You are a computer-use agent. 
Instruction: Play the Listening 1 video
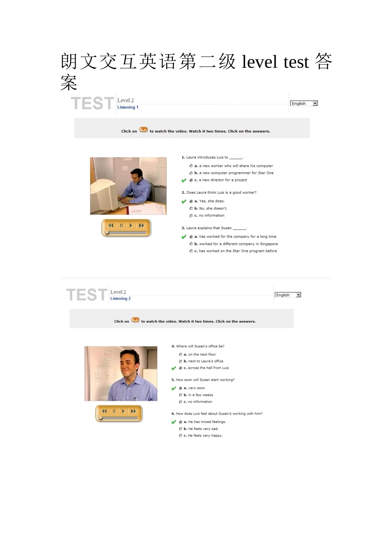coord(131,225)
